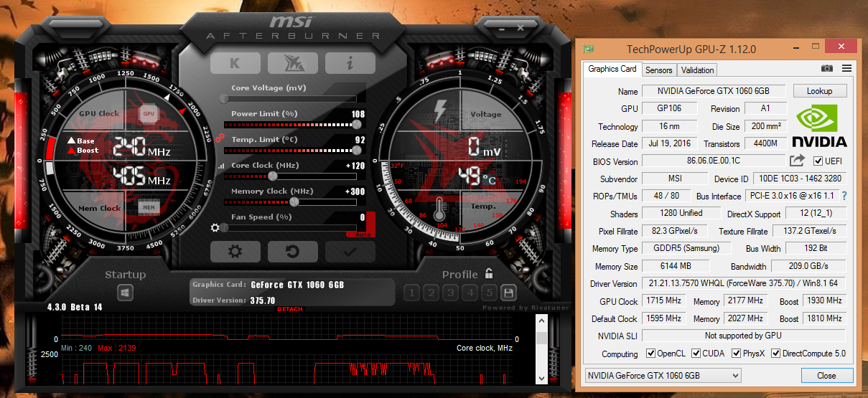Open Afterburner info with the i button
868x398 pixels.
click(350, 63)
